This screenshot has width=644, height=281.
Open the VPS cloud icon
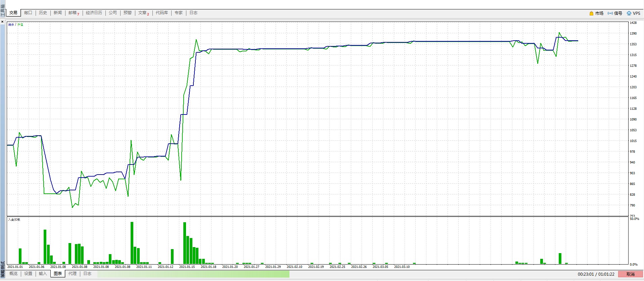pos(629,13)
